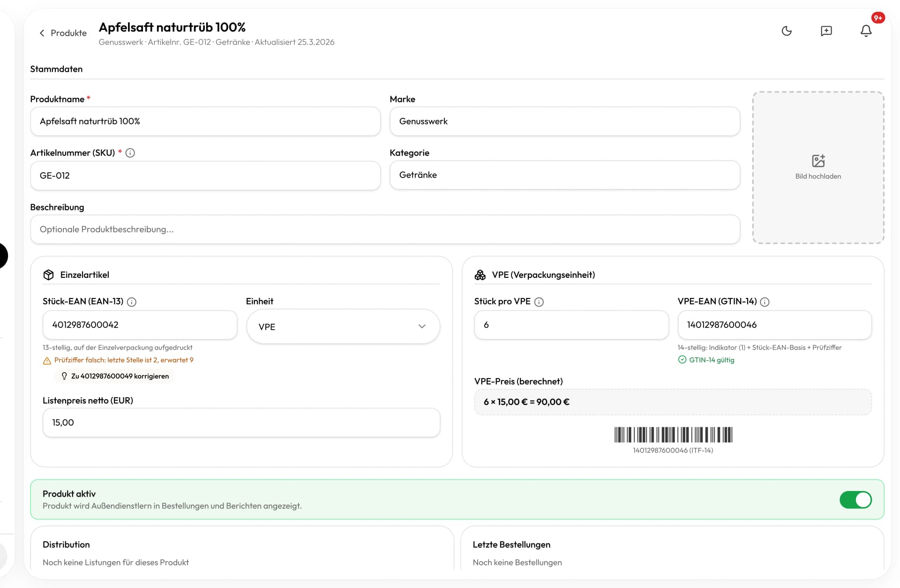The height and width of the screenshot is (588, 900).
Task: Click the Listenpreis netto input
Action: (241, 423)
